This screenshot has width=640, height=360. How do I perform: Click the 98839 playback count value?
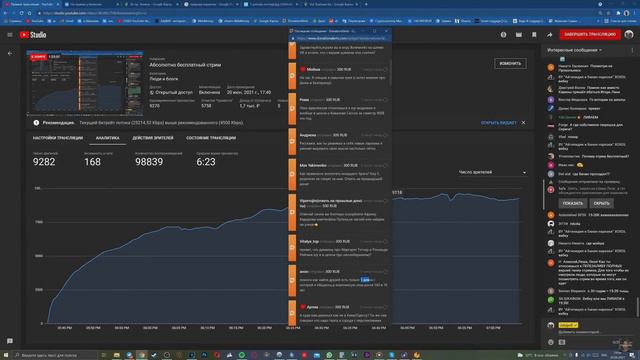click(x=149, y=162)
